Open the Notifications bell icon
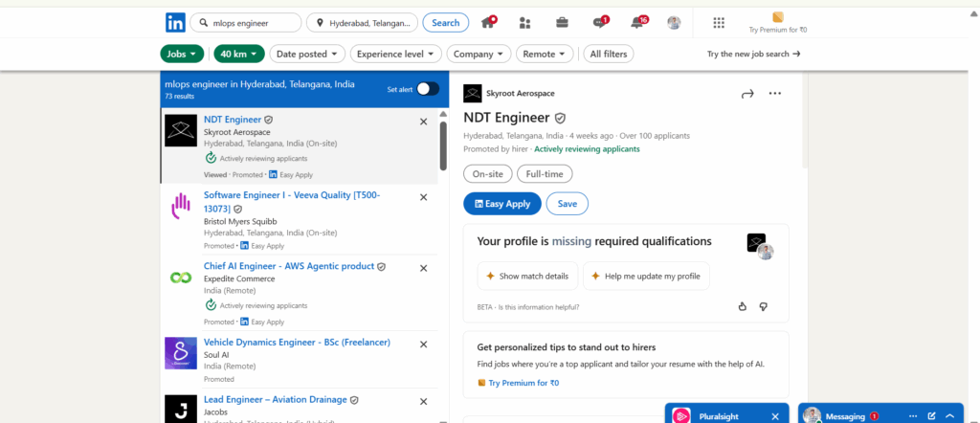980x423 pixels. click(x=637, y=22)
